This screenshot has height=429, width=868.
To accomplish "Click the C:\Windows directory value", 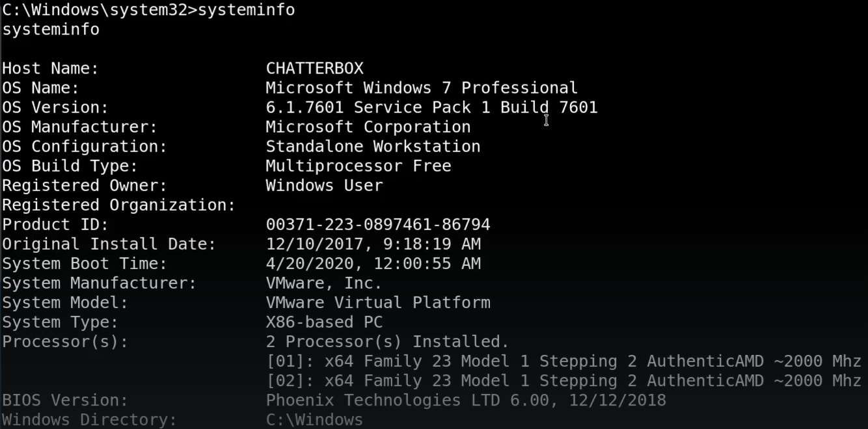I will coord(314,419).
